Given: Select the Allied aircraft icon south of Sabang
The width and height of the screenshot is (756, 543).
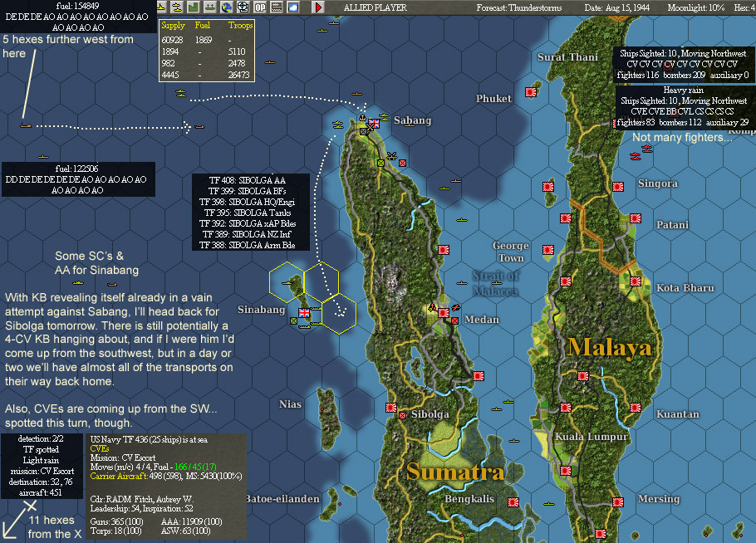Looking at the screenshot, I should [391, 155].
